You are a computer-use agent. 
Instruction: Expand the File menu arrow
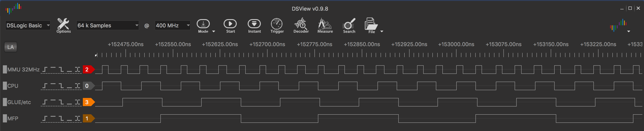pos(382,31)
